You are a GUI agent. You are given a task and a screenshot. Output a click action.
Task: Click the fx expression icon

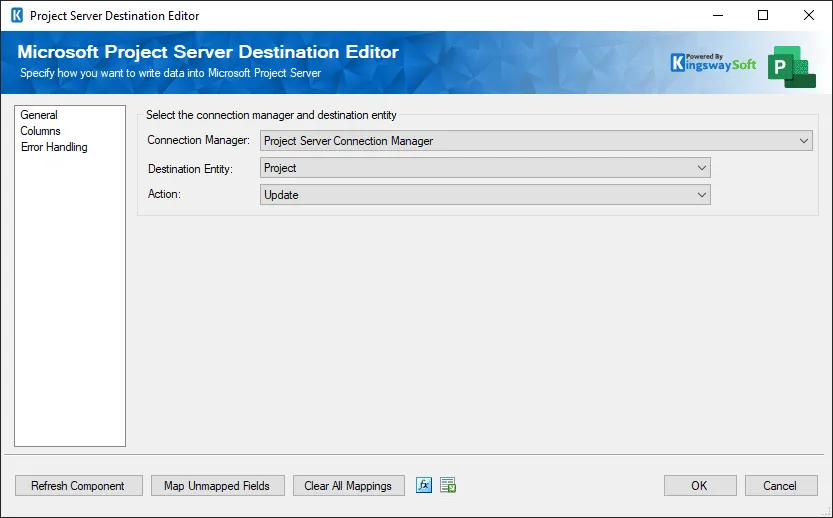pyautogui.click(x=424, y=485)
